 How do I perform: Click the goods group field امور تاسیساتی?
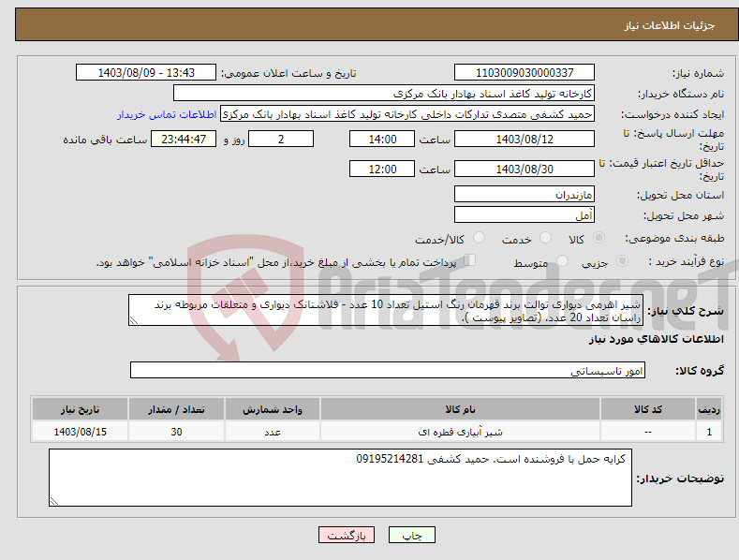tap(388, 370)
